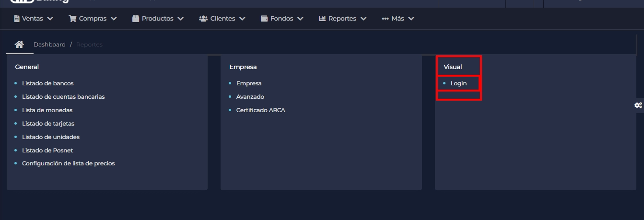
Task: Go to Dashboard breadcrumb link
Action: click(x=49, y=45)
